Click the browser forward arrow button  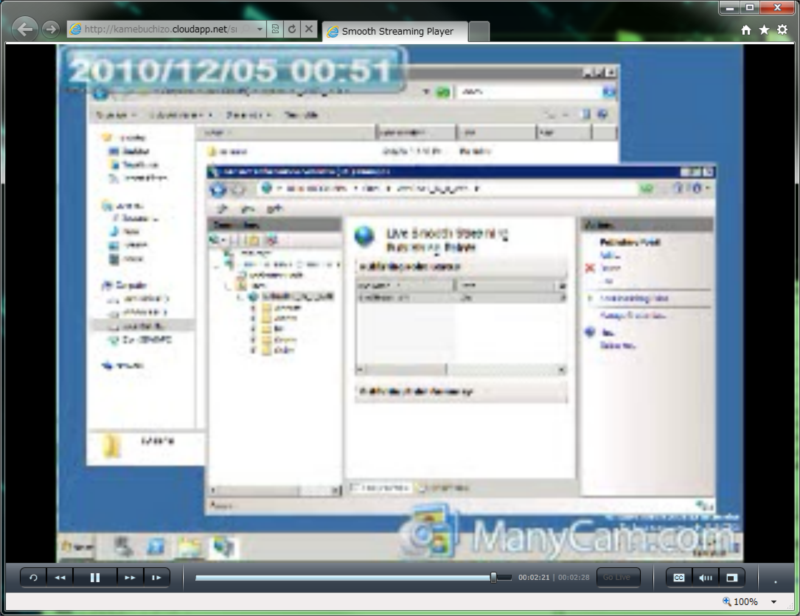coord(51,29)
